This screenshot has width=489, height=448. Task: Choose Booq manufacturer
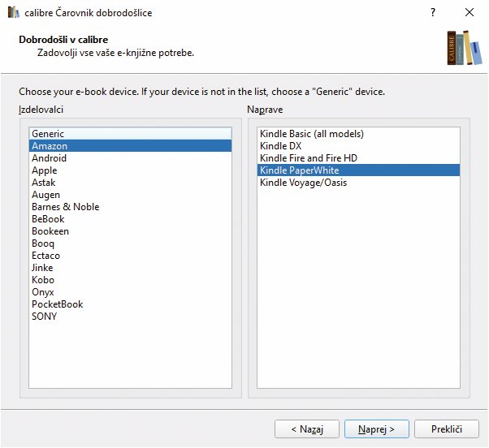click(x=130, y=243)
